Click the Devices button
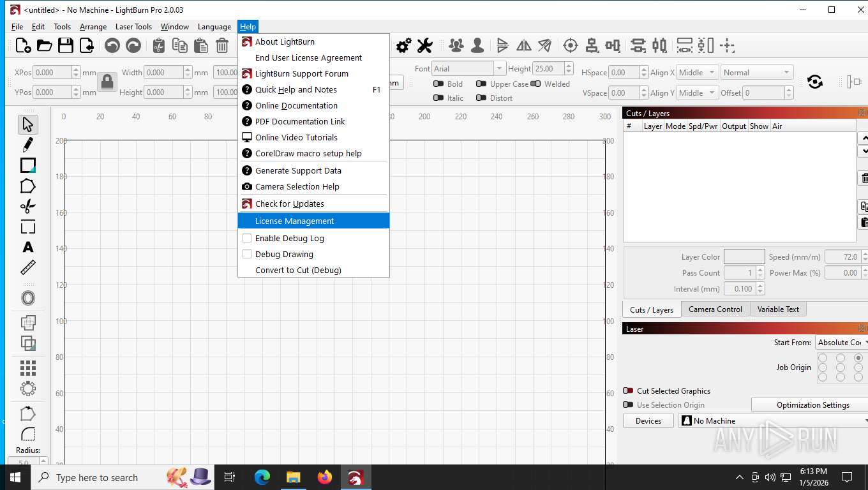Screen dimensions: 868x490 pyautogui.click(x=648, y=420)
